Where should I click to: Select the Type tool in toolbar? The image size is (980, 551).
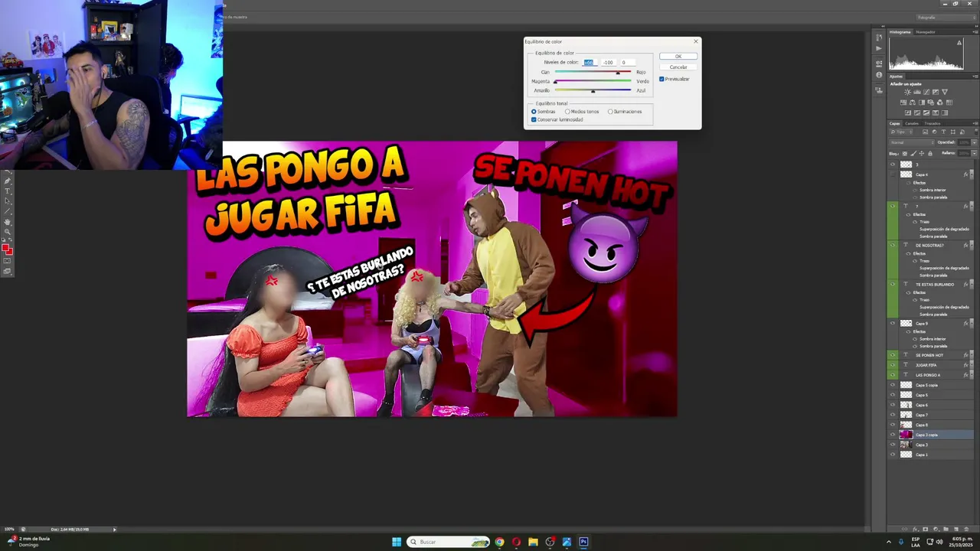(7, 191)
